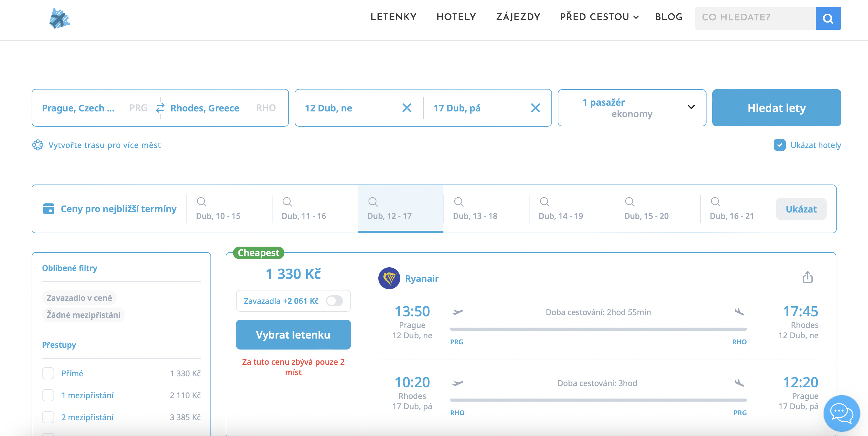Screen dimensions: 868x436
Task: Swap origin and destination airports
Action: click(x=160, y=108)
